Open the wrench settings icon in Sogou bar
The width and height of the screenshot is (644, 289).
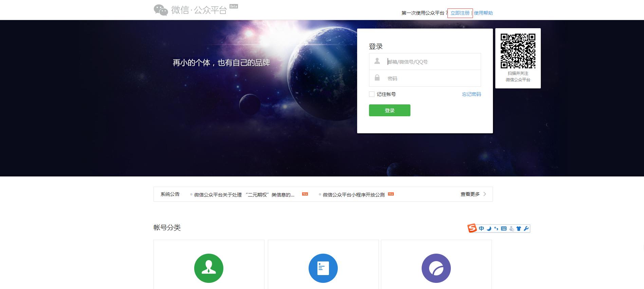pyautogui.click(x=526, y=228)
